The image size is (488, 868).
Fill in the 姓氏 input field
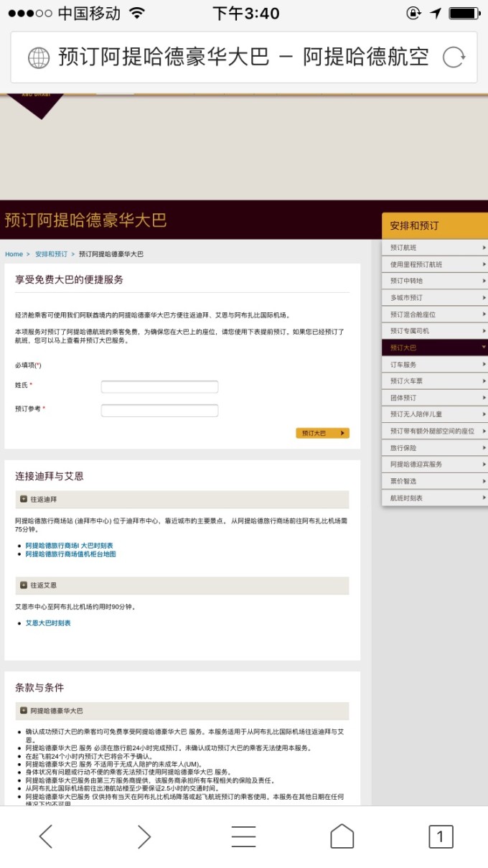coord(159,387)
